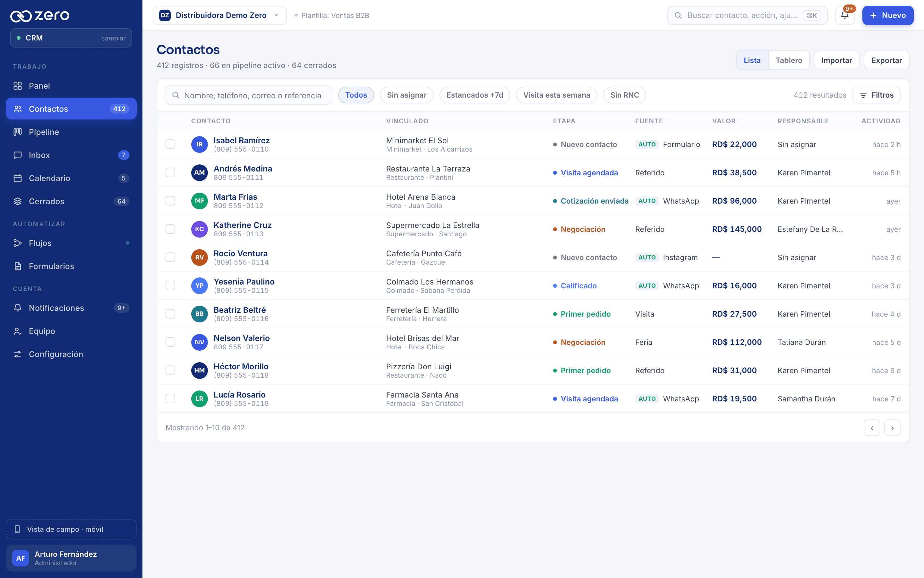Focus the Nombre, teléfono, correo search field
The height and width of the screenshot is (578, 924).
tap(249, 95)
